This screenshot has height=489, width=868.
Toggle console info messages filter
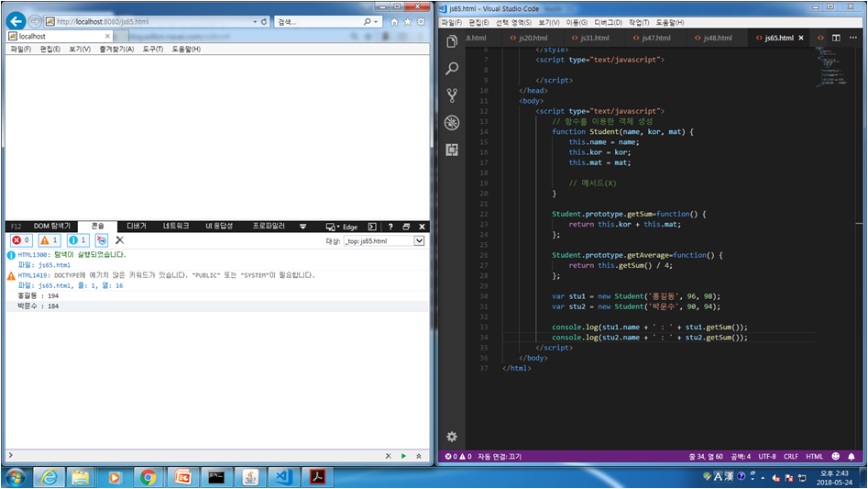click(x=78, y=240)
